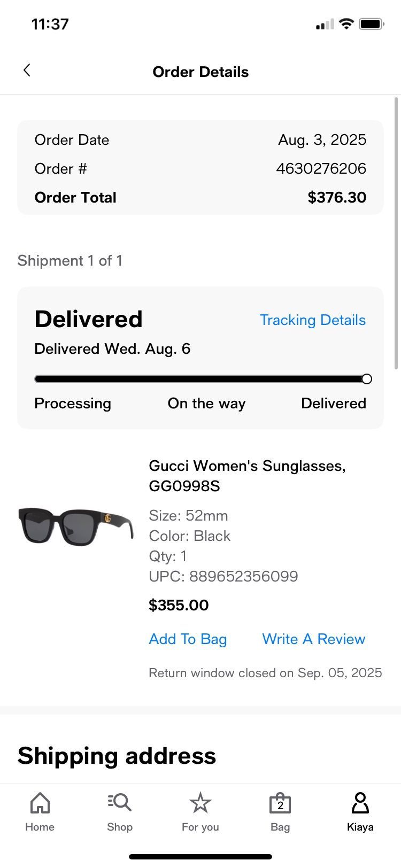Viewport: 401px width, 868px height.
Task: Tap Write A Review link
Action: click(x=314, y=639)
